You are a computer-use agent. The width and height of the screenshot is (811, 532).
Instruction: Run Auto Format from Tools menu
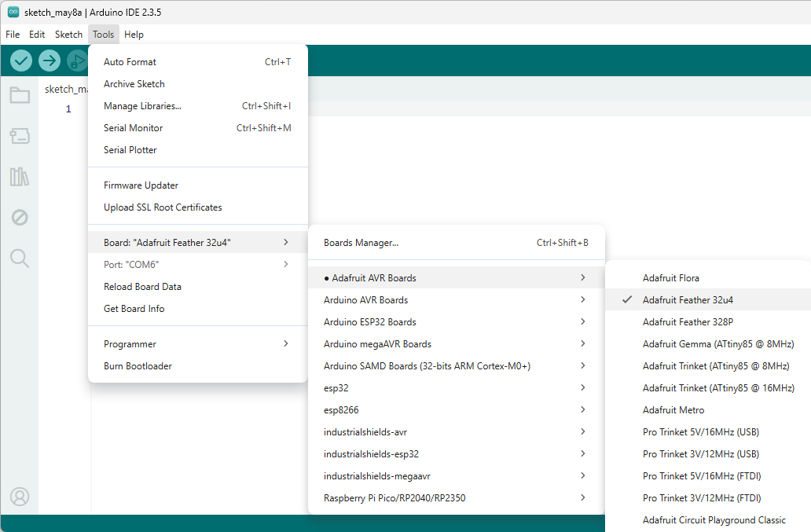coord(198,62)
